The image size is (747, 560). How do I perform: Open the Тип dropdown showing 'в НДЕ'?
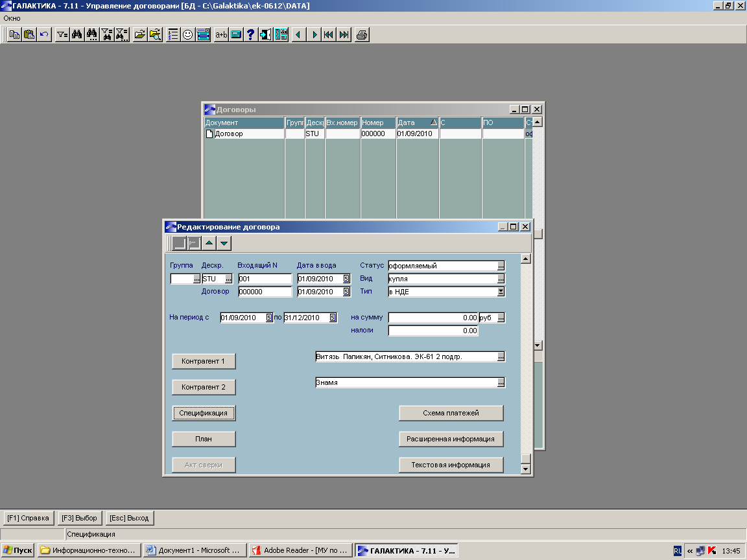(x=501, y=292)
